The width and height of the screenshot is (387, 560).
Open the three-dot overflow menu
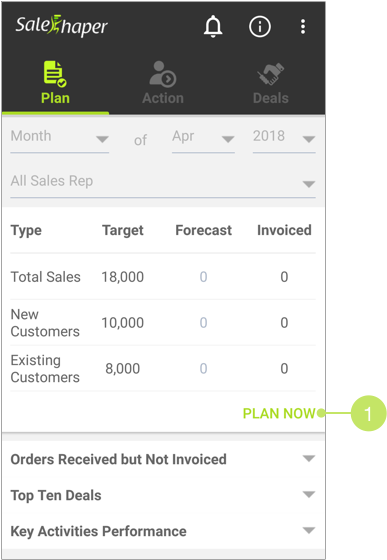point(303,27)
